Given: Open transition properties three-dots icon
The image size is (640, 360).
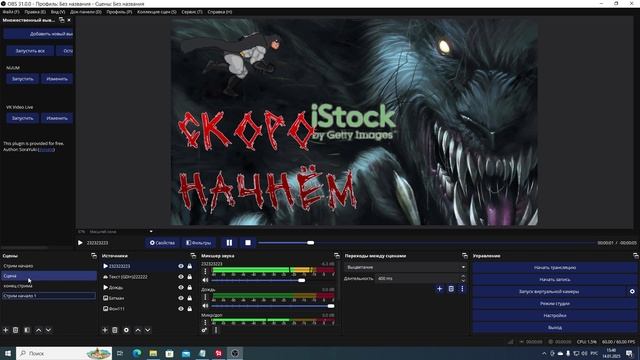Looking at the screenshot, I should [462, 289].
